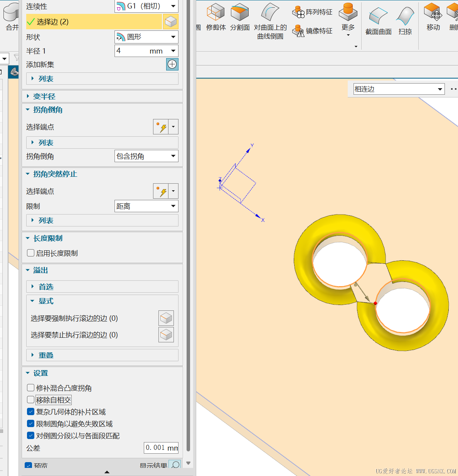The width and height of the screenshot is (458, 476).
Task: Open the 形状 圆形 dropdown
Action: click(146, 37)
